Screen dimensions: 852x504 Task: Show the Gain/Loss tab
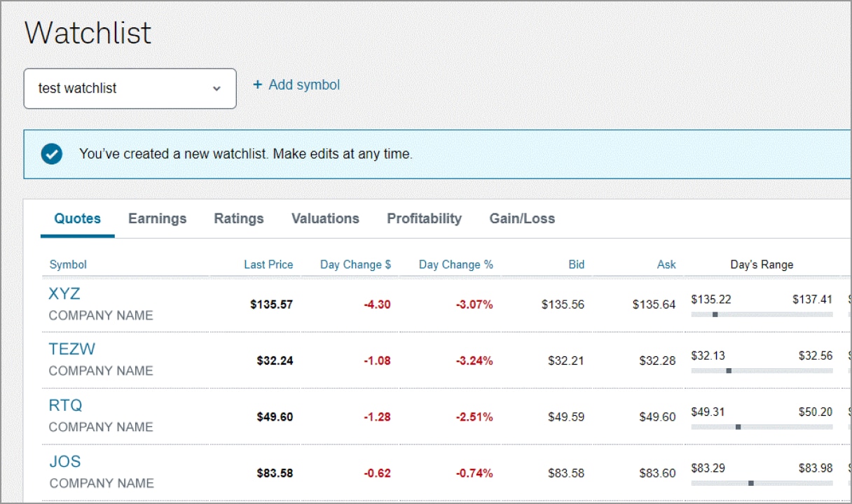[x=522, y=218]
